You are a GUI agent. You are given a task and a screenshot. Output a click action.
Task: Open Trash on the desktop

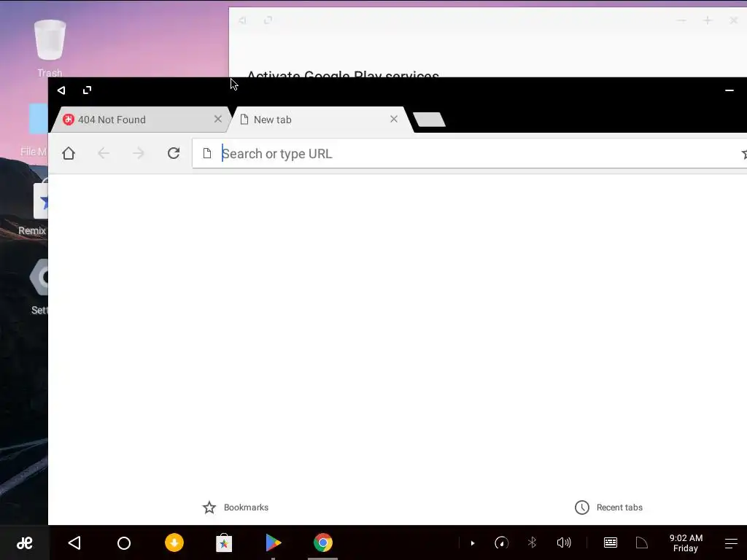(x=50, y=49)
